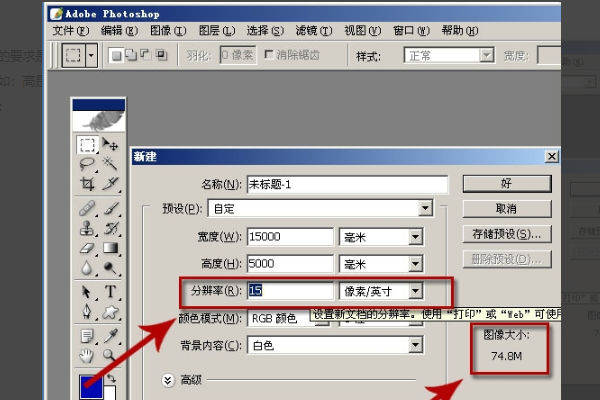Open the width unit 毫米 dropdown

pos(415,237)
